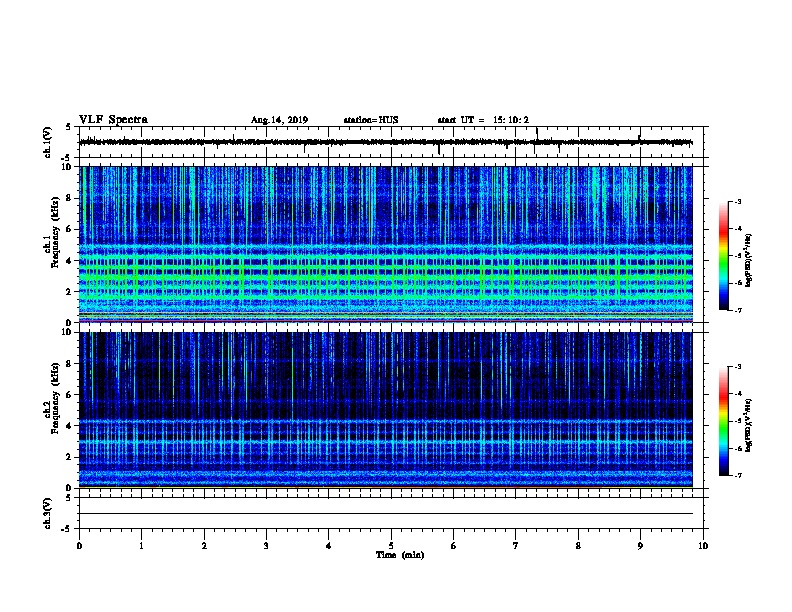This screenshot has height=612, width=792.
Task: Click the "8" kHz tick of ch.1 spectrogram
Action: 69,198
